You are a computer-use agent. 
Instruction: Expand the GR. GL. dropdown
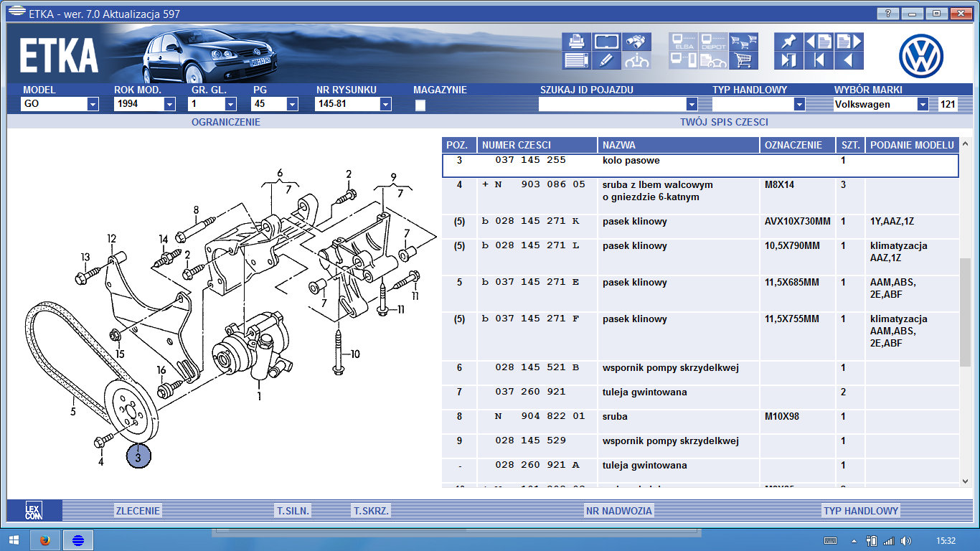pyautogui.click(x=231, y=104)
